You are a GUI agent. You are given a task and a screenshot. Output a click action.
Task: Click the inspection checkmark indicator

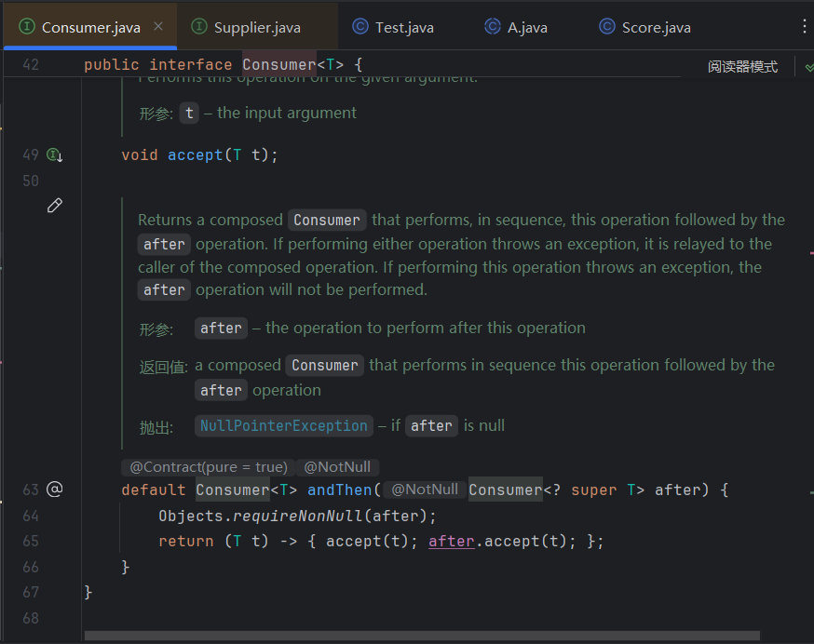point(808,67)
